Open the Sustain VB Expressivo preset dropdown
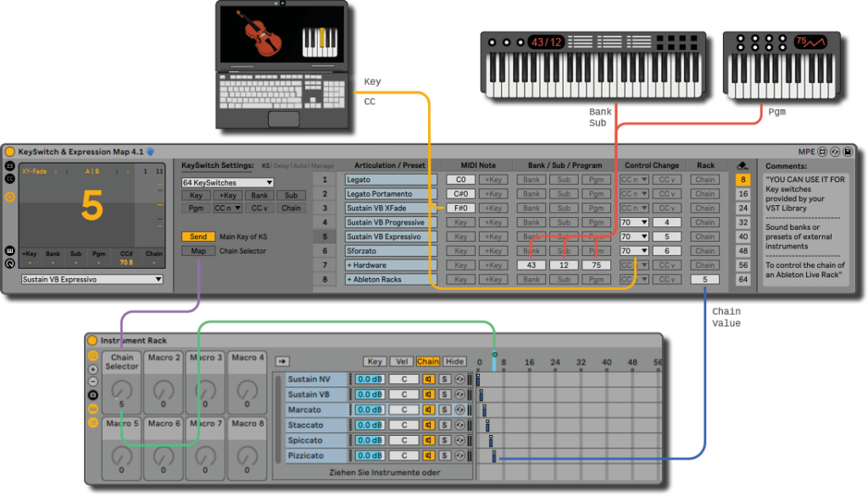 point(92,280)
